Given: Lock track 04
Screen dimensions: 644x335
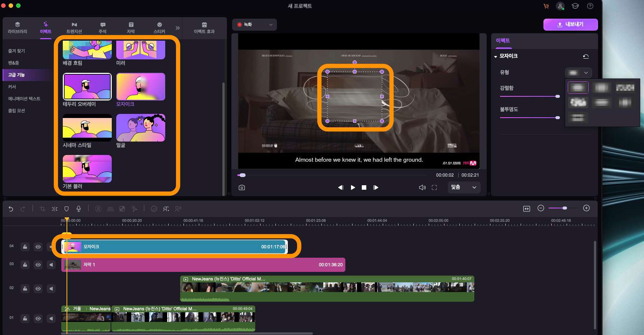Looking at the screenshot, I should [25, 247].
